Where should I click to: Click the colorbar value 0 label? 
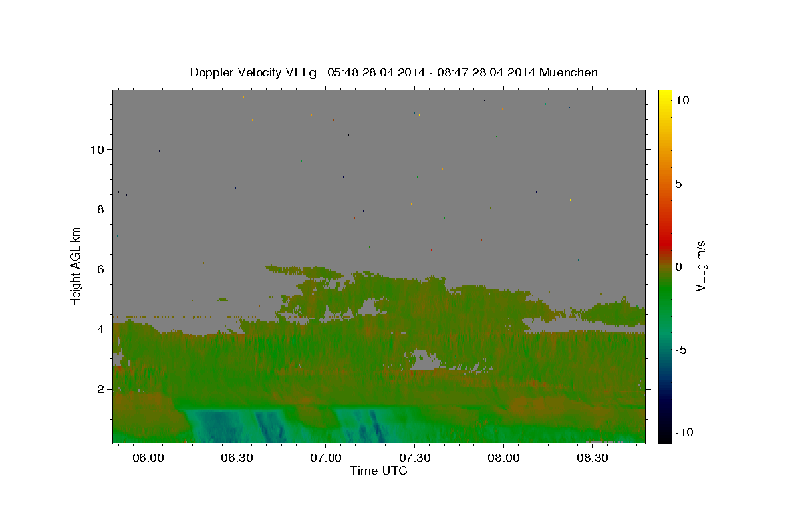(x=678, y=267)
